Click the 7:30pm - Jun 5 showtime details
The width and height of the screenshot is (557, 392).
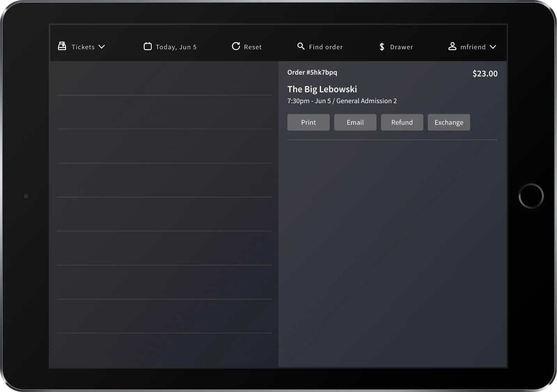click(x=342, y=101)
